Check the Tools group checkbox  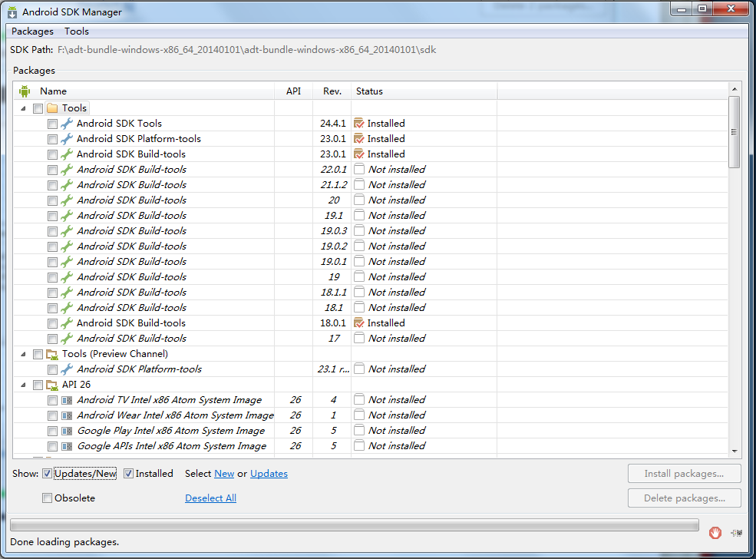pyautogui.click(x=38, y=108)
